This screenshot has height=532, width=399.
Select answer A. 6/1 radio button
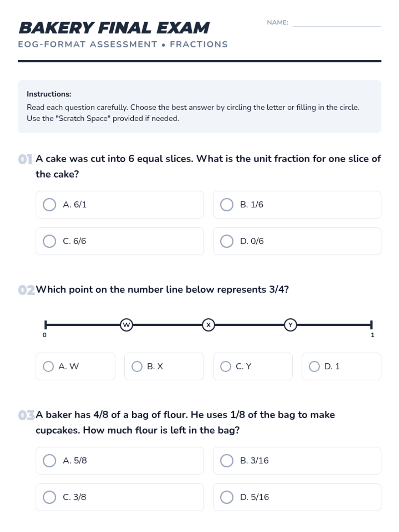pos(50,204)
